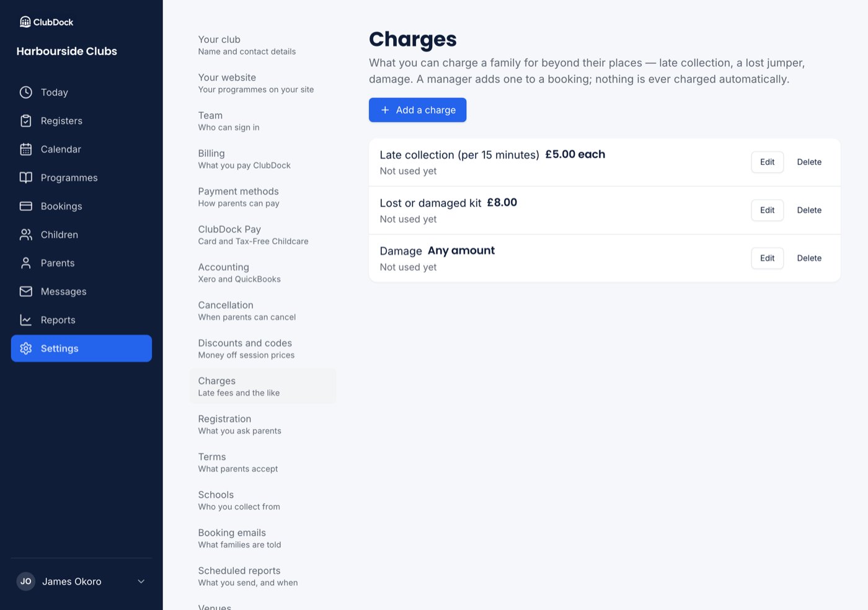Click the Programmes book icon
The width and height of the screenshot is (868, 610).
[x=25, y=178]
